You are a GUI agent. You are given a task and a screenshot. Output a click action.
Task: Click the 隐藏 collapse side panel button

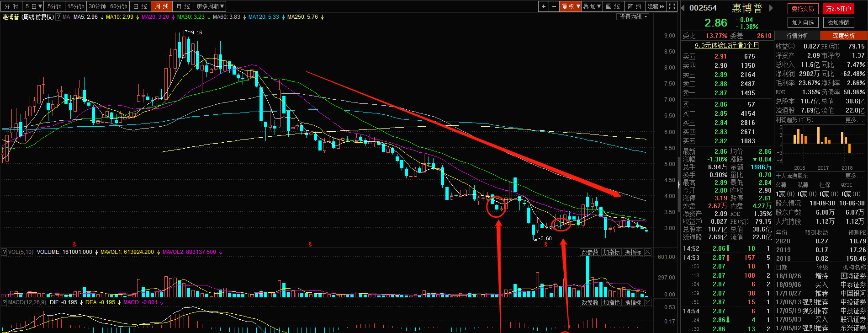pyautogui.click(x=656, y=6)
